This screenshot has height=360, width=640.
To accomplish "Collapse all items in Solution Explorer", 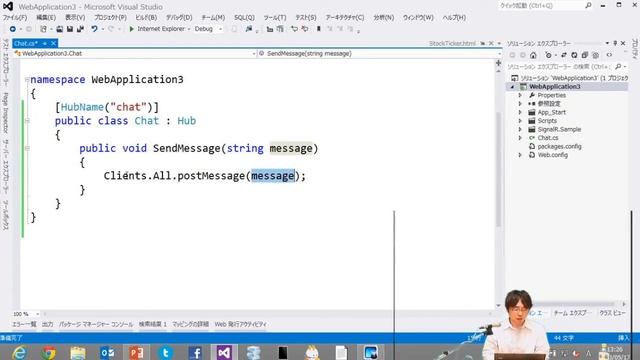I will [584, 55].
